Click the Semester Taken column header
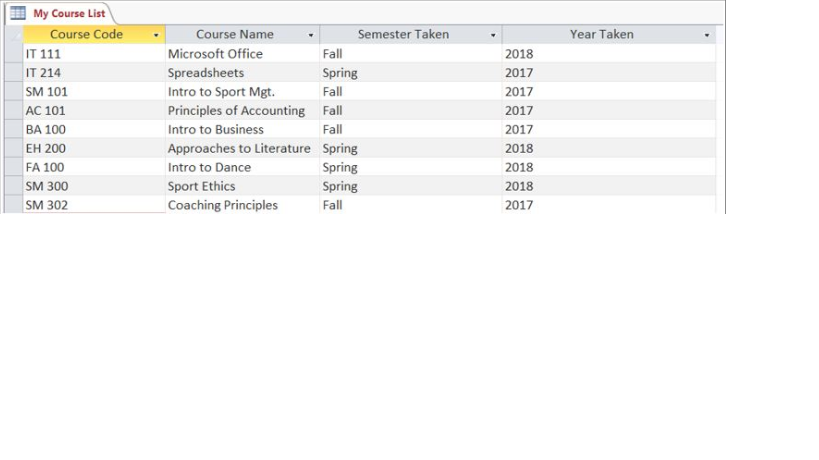Viewport: 819px width, 460px height. coord(403,35)
